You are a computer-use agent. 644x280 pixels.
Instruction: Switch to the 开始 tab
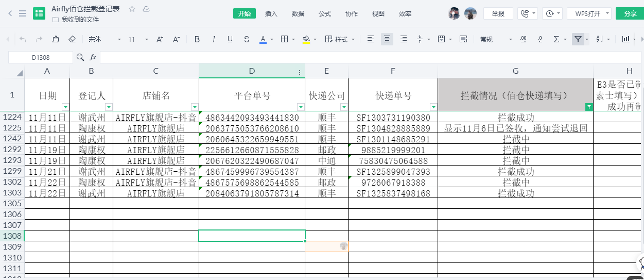pos(245,13)
